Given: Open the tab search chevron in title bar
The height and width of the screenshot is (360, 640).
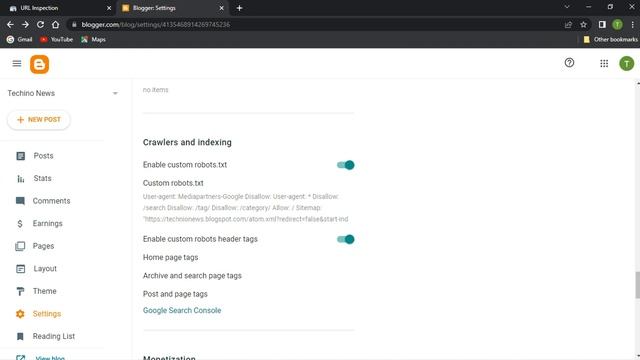Looking at the screenshot, I should [x=567, y=7].
